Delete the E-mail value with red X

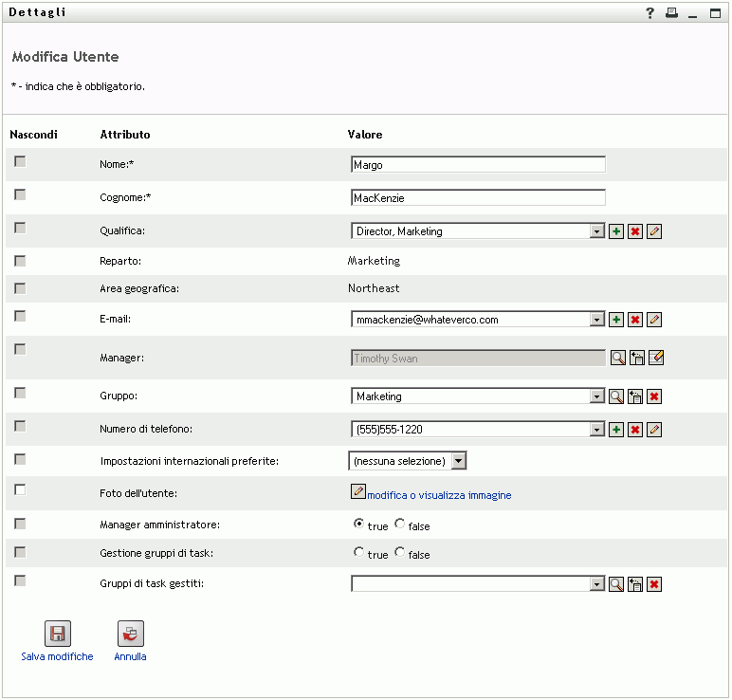(x=635, y=320)
